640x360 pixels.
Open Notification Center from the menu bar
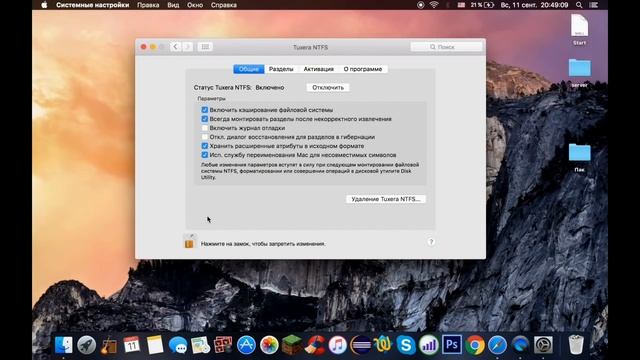[594, 5]
